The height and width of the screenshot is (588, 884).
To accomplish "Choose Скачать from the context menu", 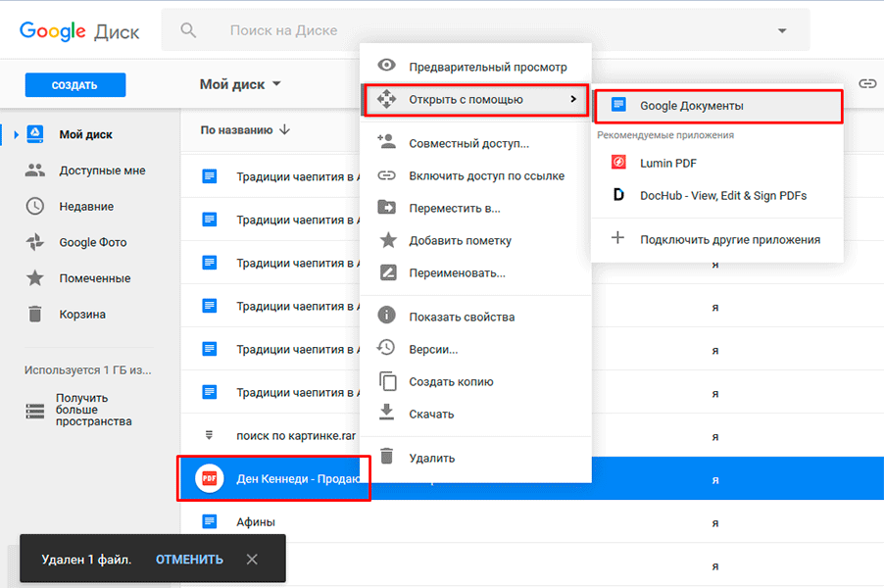I will click(x=430, y=414).
